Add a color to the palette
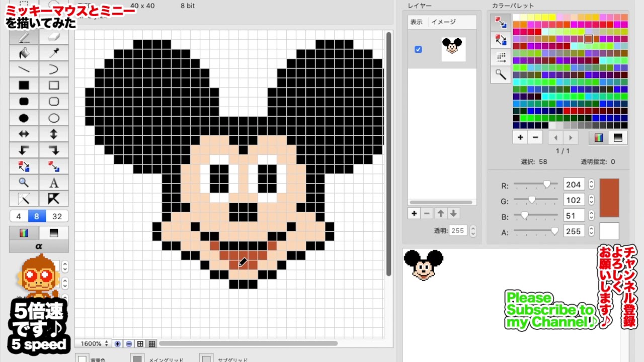The image size is (644, 362). (x=520, y=137)
